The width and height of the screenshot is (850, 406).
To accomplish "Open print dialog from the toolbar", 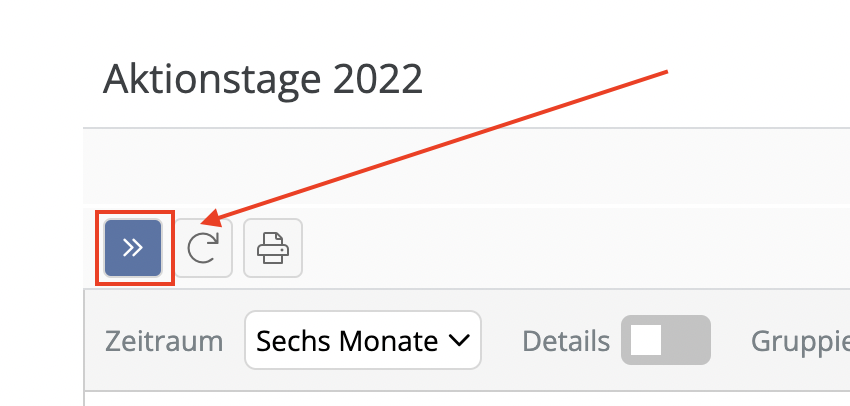I will [x=273, y=248].
